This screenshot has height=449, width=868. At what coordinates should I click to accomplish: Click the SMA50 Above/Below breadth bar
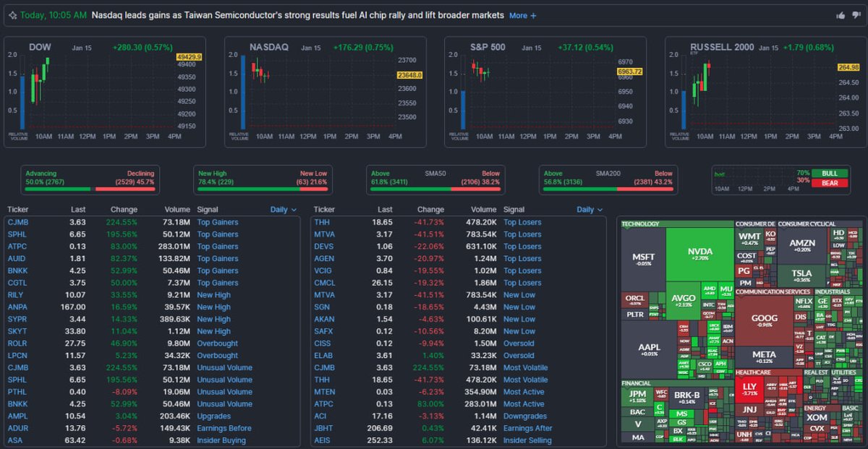pos(435,179)
